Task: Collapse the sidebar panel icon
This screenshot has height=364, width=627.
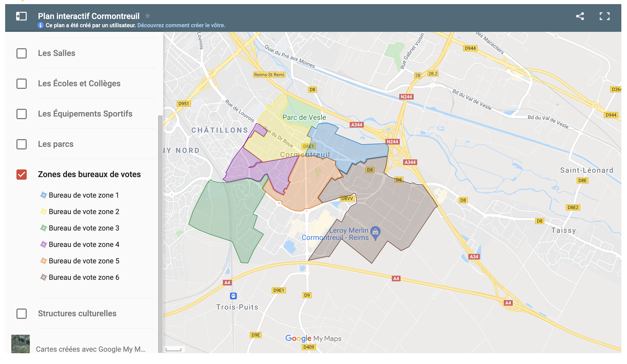Action: 21,16
